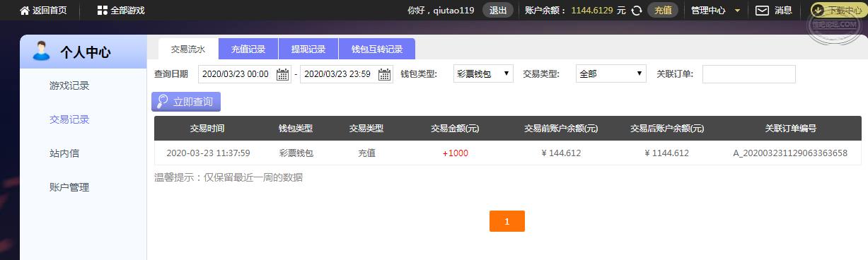Screen dimensions: 868x260
Task: Click the 关联订单 input field
Action: click(749, 74)
